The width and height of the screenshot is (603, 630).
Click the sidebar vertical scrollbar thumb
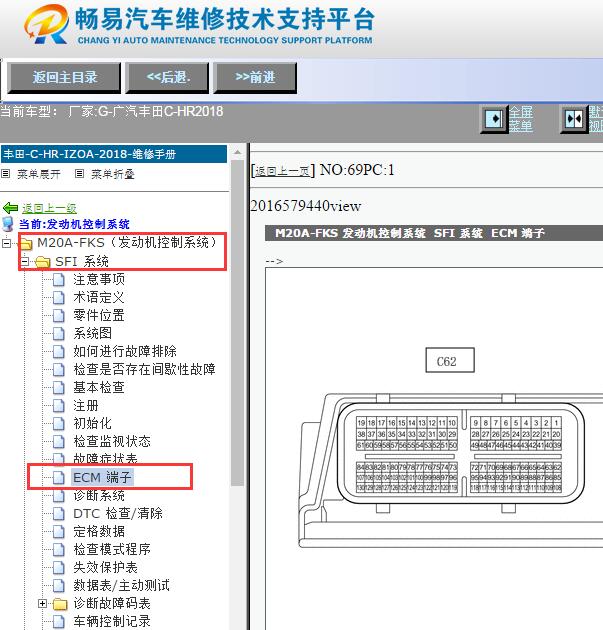click(x=238, y=323)
